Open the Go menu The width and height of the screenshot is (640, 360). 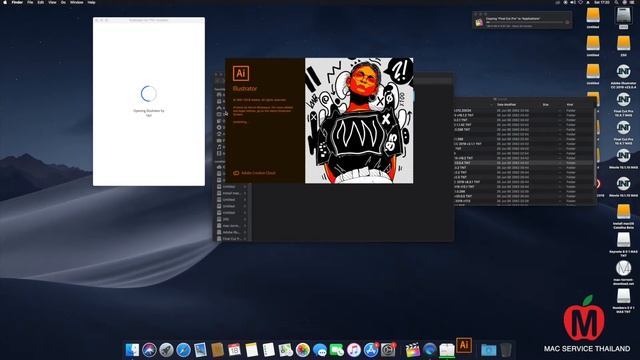[63, 2]
